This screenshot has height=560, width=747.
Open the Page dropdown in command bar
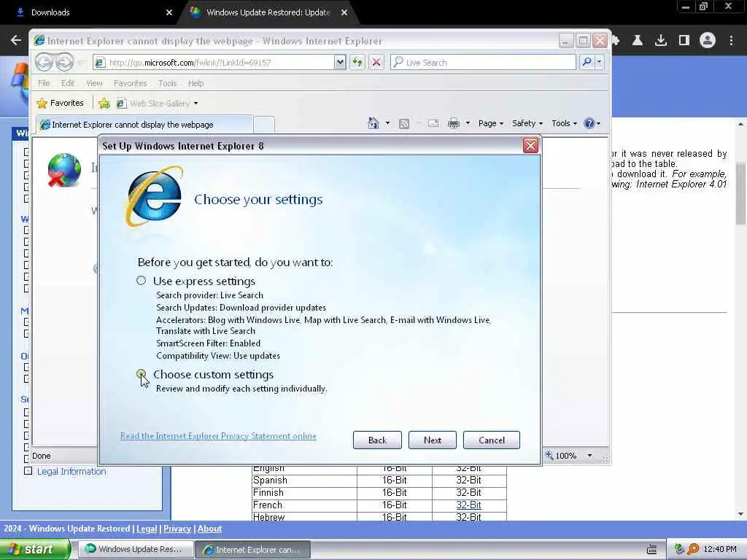(491, 123)
